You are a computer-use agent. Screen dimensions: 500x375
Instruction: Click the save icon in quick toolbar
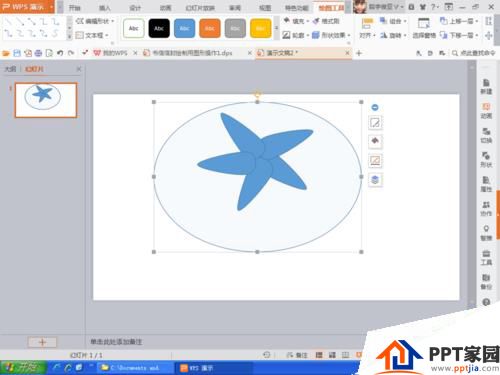(17, 53)
